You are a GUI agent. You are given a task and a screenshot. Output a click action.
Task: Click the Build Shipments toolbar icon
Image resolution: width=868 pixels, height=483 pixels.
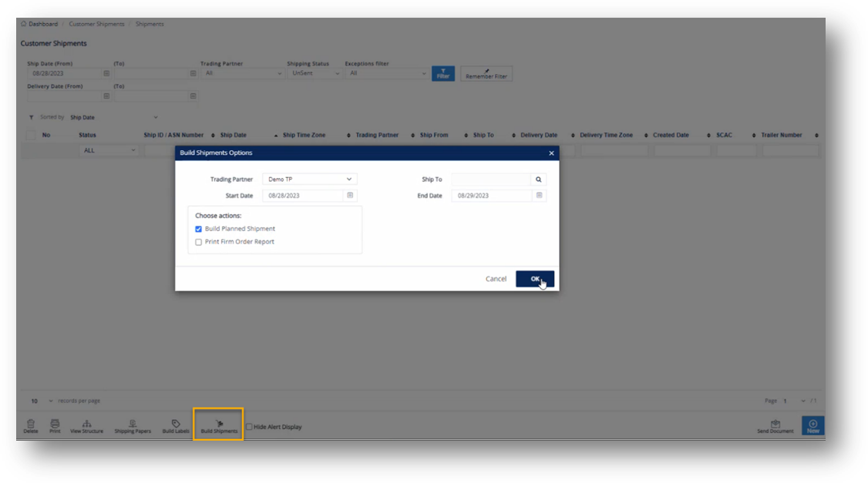tap(219, 424)
